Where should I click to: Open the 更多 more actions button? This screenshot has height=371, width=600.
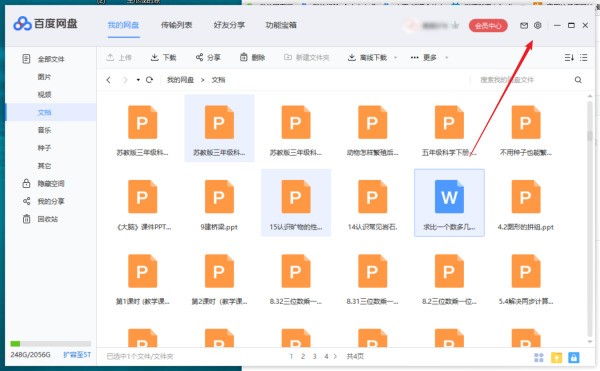click(x=424, y=57)
